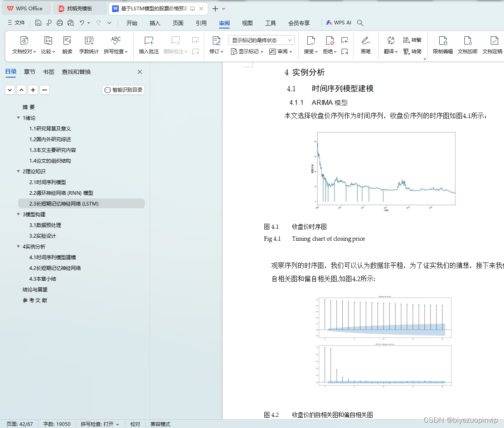Click 页面: 42/67 in status bar
Screen dimensions: 504x428
[x=19, y=424]
